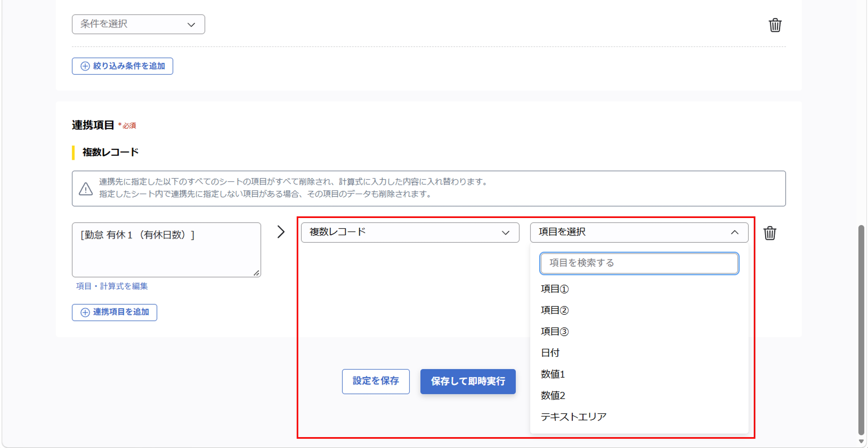868x448 pixels.
Task: Click the formula textarea with 勤怠 有休1
Action: click(166, 250)
